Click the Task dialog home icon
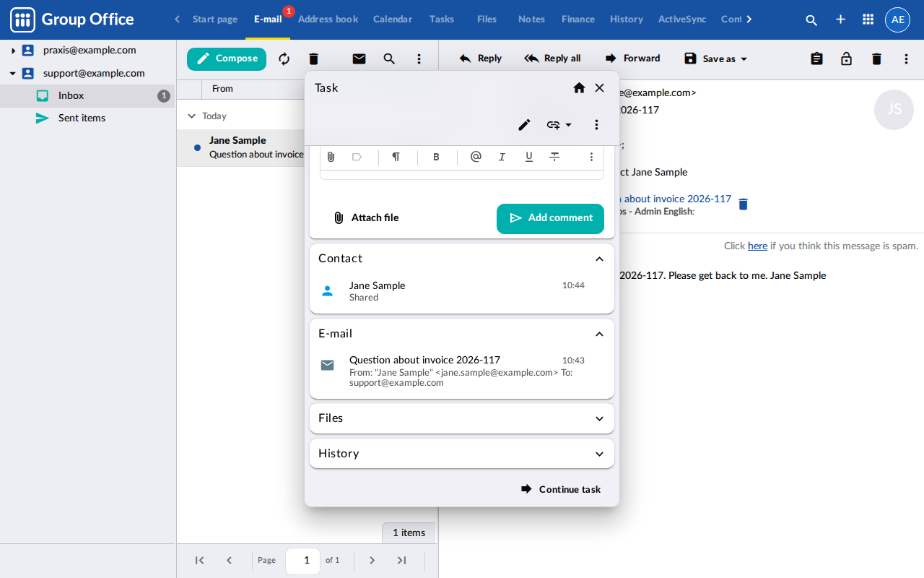The width and height of the screenshot is (924, 578). 579,87
